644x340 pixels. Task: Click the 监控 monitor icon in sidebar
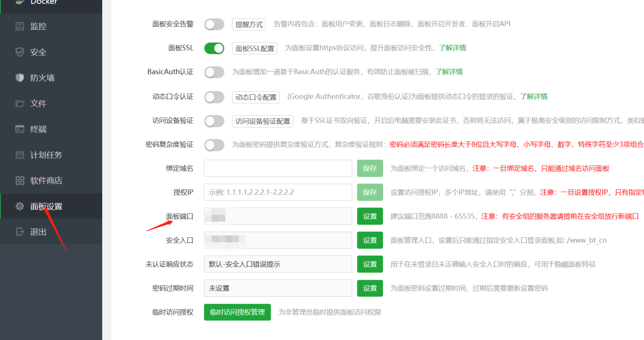click(20, 26)
